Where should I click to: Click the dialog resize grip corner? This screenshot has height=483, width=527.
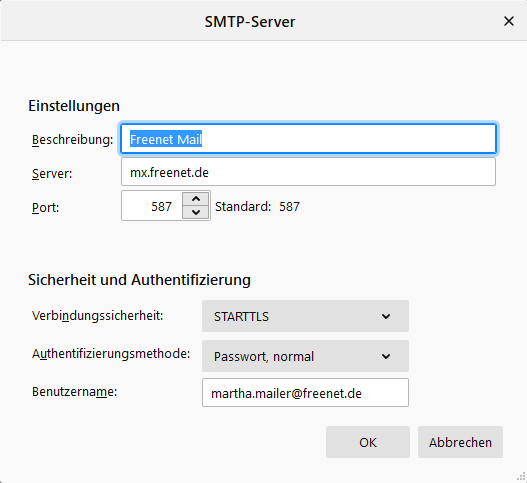pyautogui.click(x=521, y=477)
